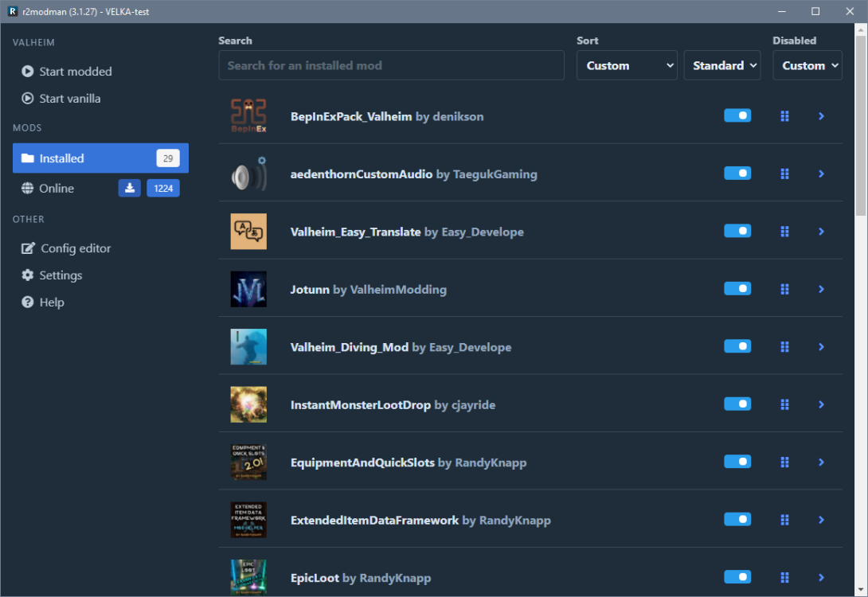Viewport: 868px width, 597px height.
Task: Expand the BepInExPack_Valheim row chevron
Action: 822,116
